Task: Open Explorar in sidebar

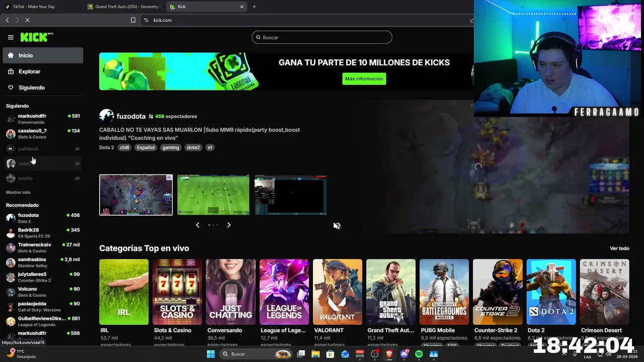Action: 43,71
